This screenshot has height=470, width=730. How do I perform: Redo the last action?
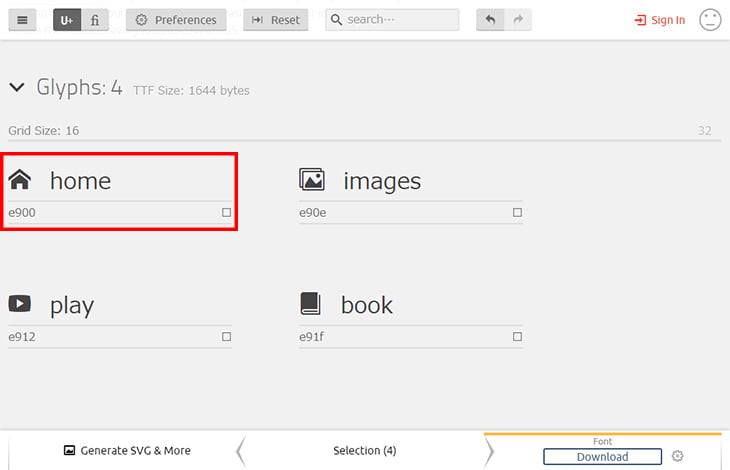518,20
